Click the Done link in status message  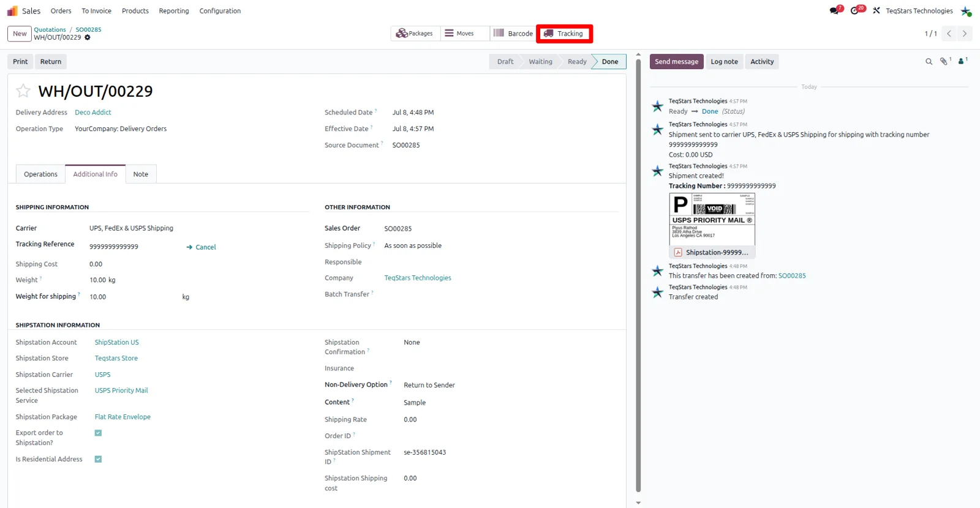[x=710, y=111]
